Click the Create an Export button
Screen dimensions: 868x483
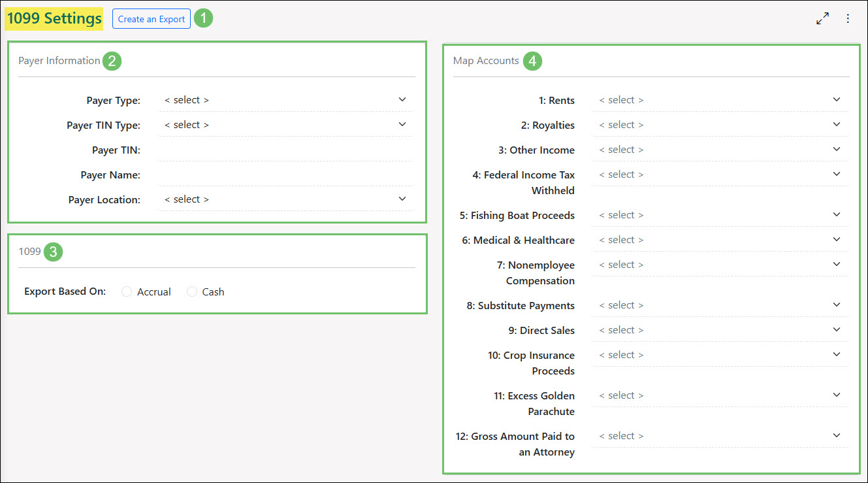pyautogui.click(x=151, y=18)
